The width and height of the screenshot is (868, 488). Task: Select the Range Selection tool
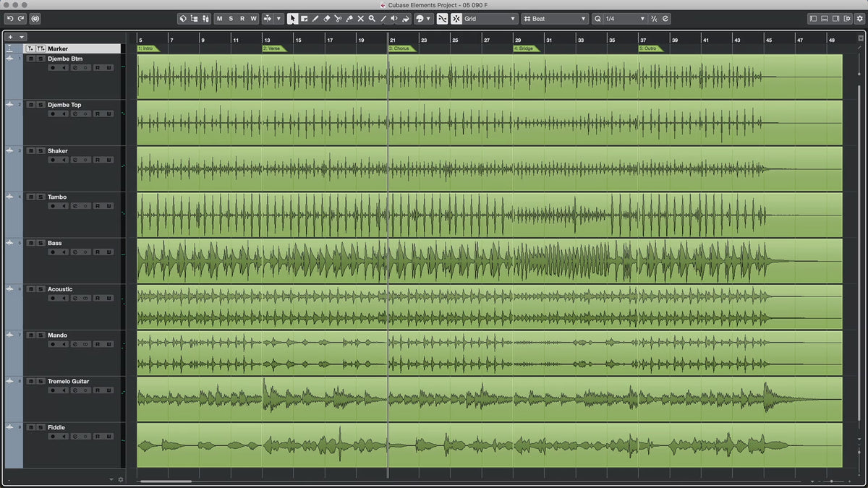pos(304,19)
